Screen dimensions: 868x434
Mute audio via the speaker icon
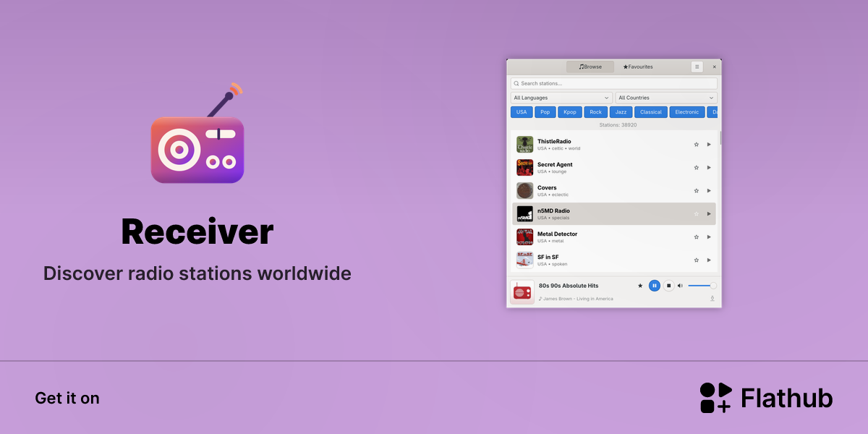click(x=680, y=286)
